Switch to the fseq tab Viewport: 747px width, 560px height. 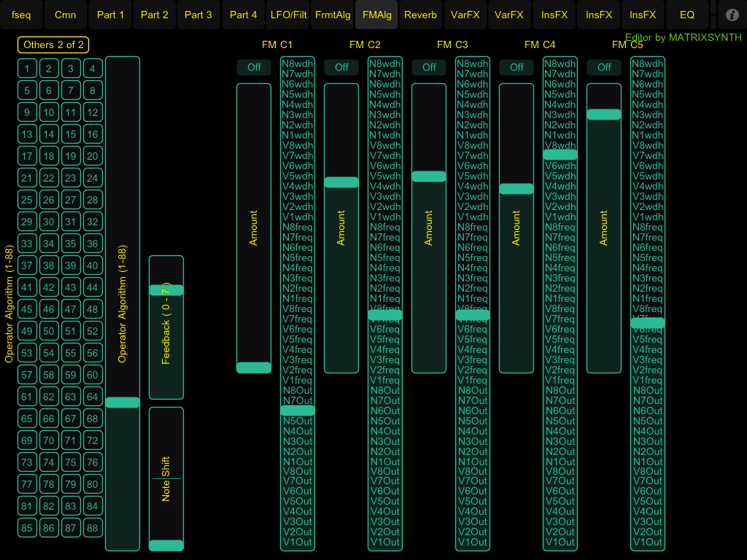[x=21, y=15]
